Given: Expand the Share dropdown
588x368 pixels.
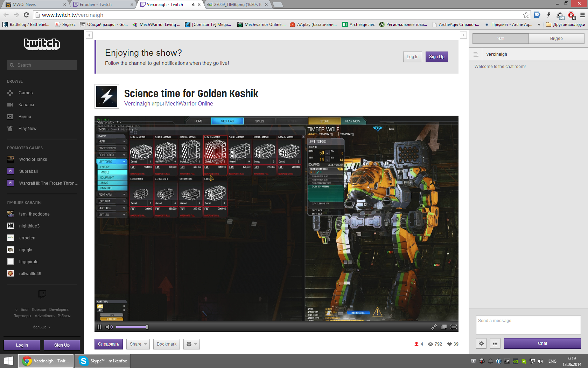Looking at the screenshot, I should [138, 344].
